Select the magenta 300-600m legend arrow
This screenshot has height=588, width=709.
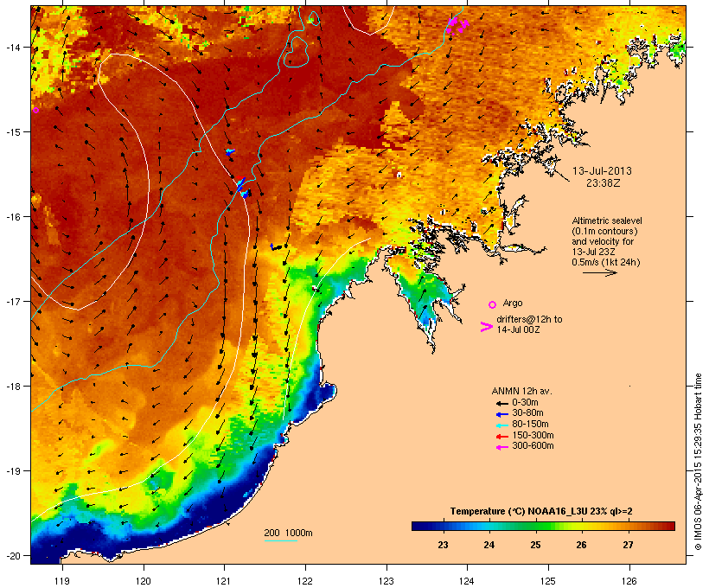(501, 447)
